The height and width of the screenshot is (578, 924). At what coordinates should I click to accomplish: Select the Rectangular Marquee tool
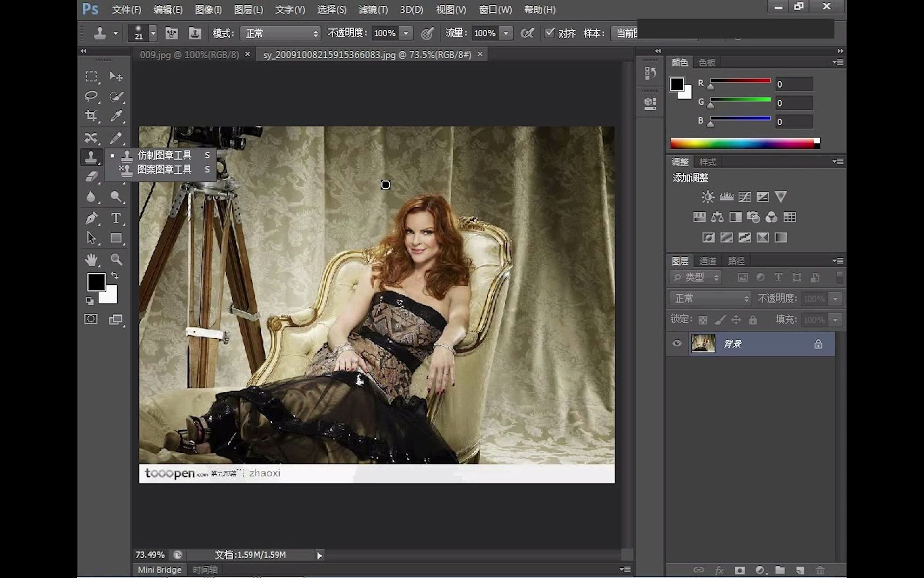point(91,77)
